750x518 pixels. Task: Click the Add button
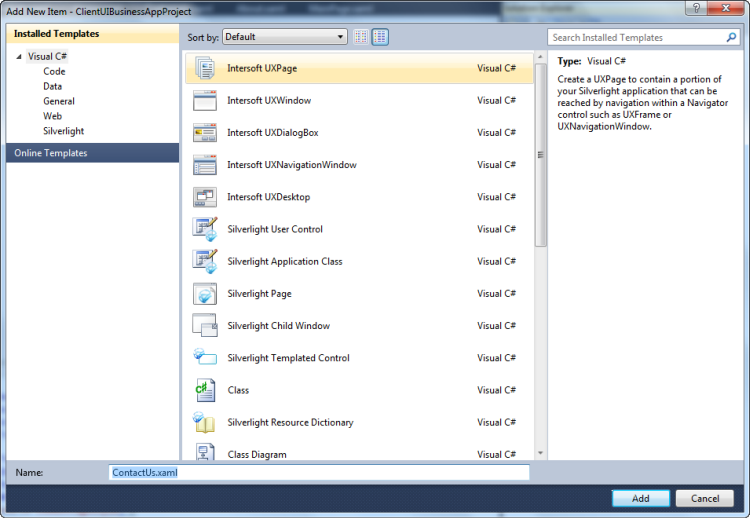pos(640,498)
